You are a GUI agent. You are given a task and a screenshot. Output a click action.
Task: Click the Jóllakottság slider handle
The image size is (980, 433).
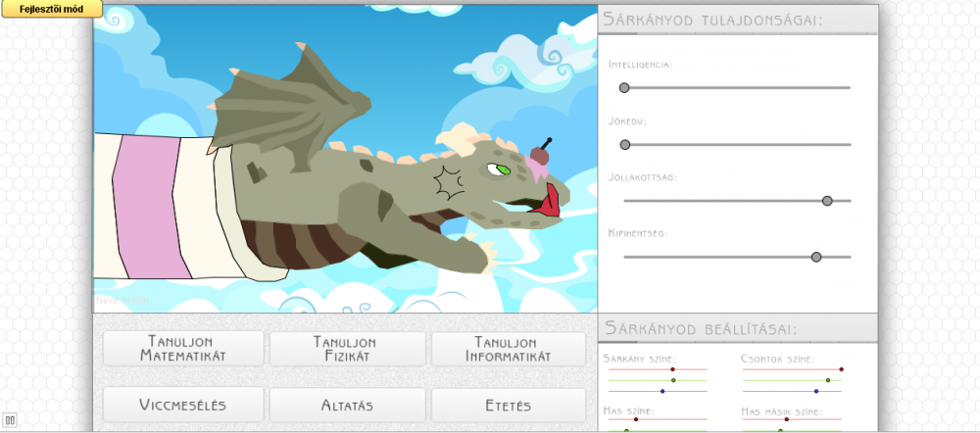click(827, 201)
